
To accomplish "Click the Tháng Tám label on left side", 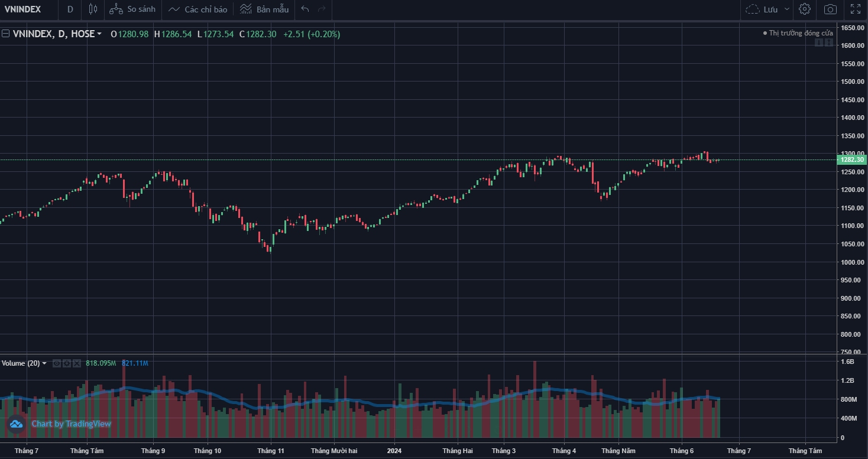I will coord(87,451).
